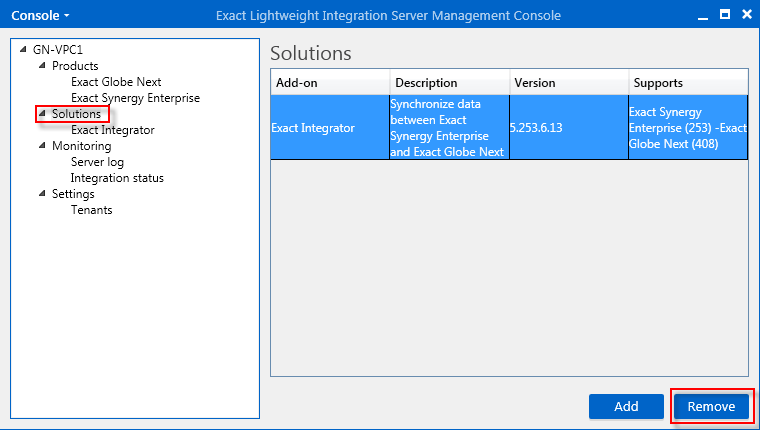760x430 pixels.
Task: Collapse the Monitoring node arrow
Action: point(42,145)
